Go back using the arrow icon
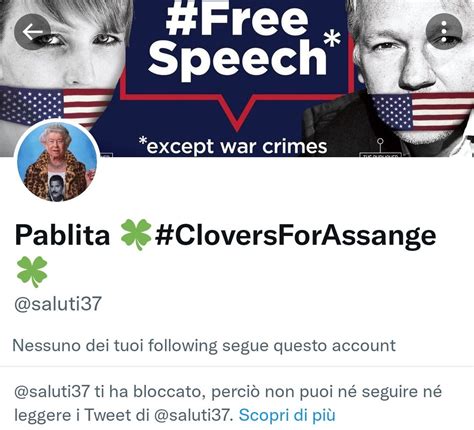The height and width of the screenshot is (430, 474). 32,32
